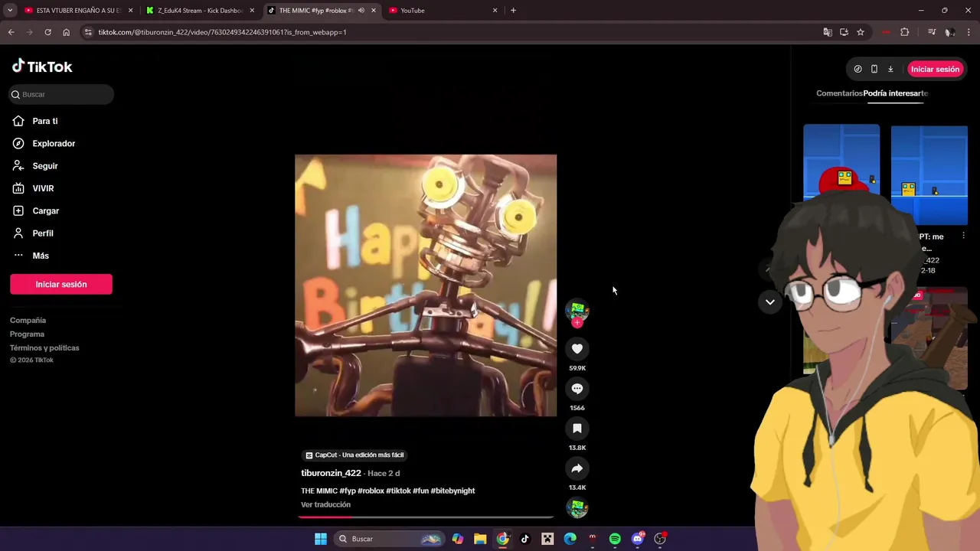
Task: Click sidebar Iniciar sesión button
Action: [x=61, y=284]
